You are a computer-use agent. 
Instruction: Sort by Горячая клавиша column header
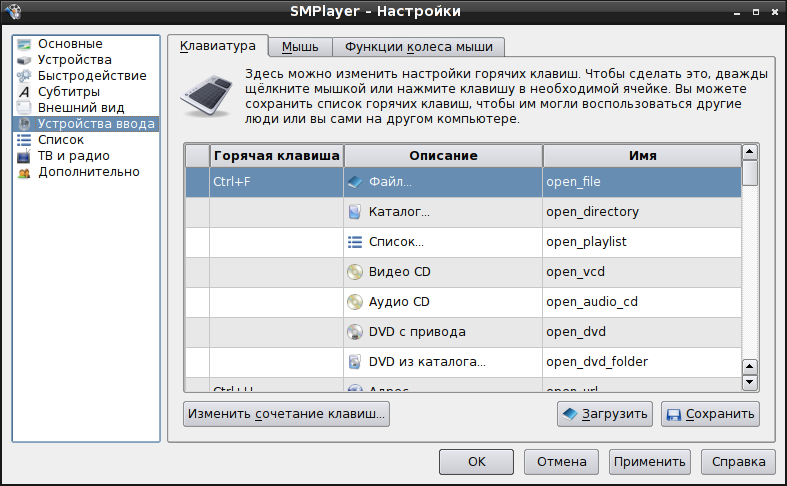coord(277,156)
